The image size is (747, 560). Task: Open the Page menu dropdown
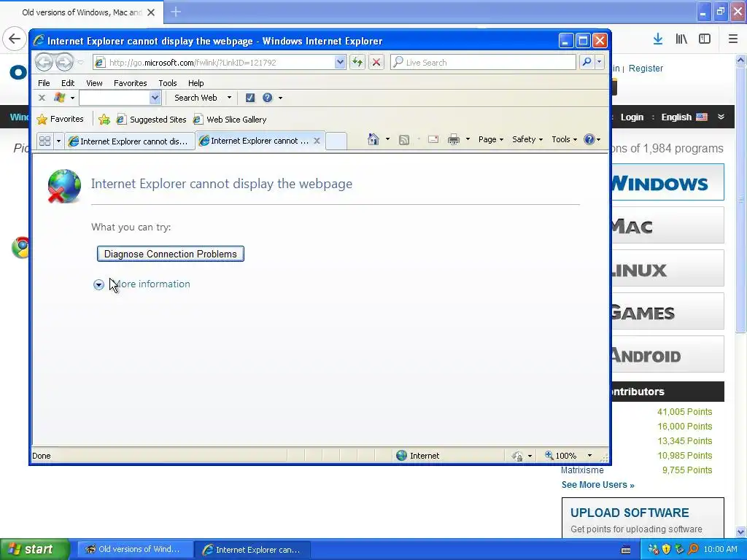491,139
